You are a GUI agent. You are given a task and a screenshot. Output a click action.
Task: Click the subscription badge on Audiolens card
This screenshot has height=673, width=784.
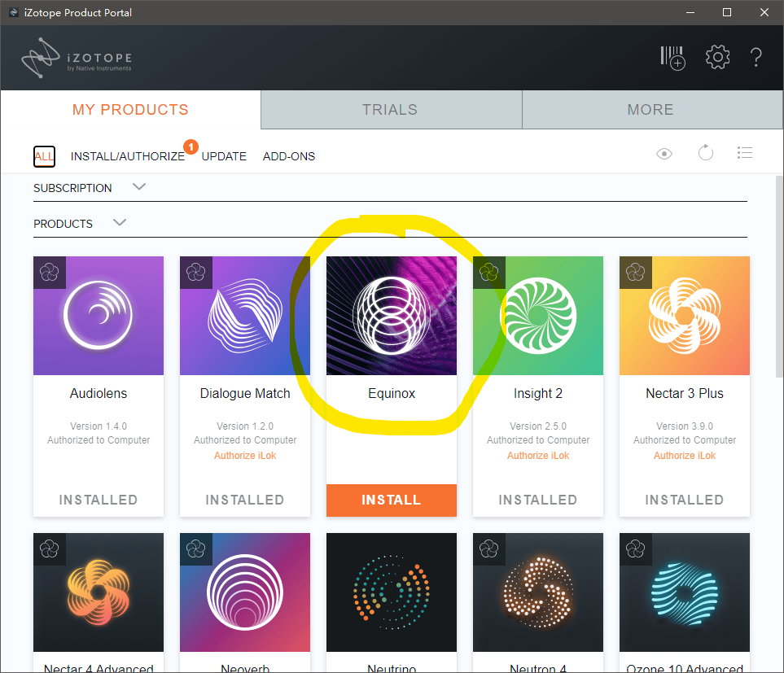tap(50, 273)
